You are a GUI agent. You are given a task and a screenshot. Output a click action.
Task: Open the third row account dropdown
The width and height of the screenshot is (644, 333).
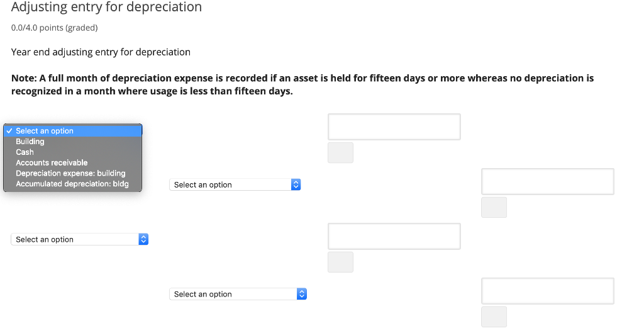click(x=75, y=240)
